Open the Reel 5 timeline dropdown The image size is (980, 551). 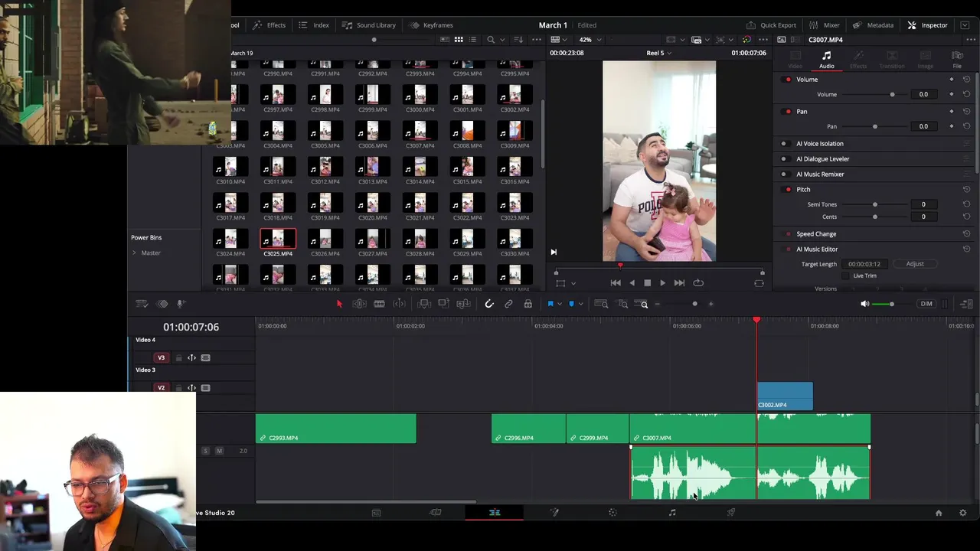[658, 53]
